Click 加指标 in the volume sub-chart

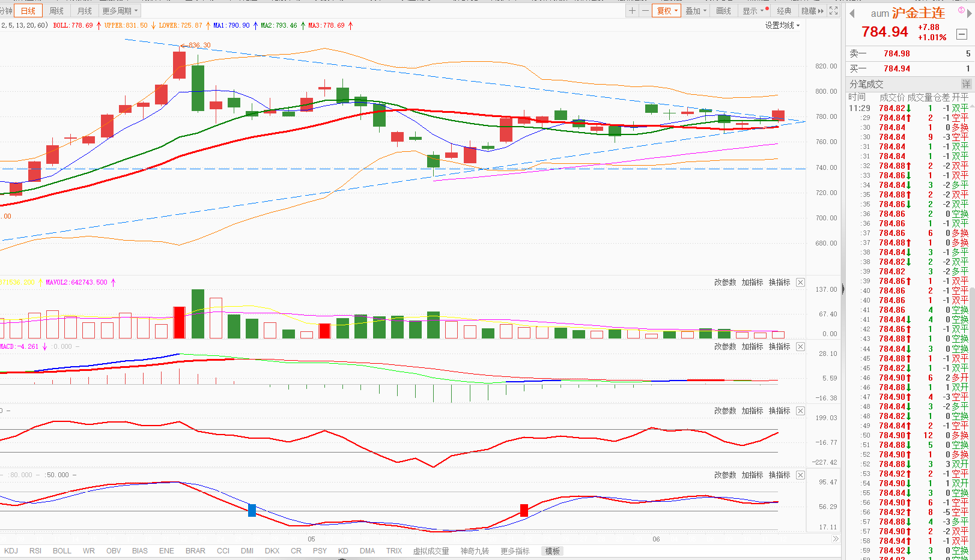tap(752, 282)
